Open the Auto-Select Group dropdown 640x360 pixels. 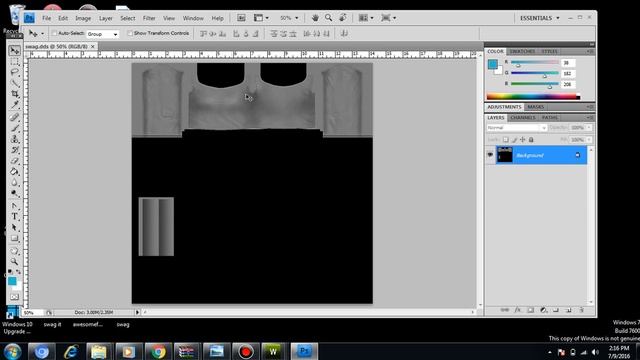click(x=102, y=34)
